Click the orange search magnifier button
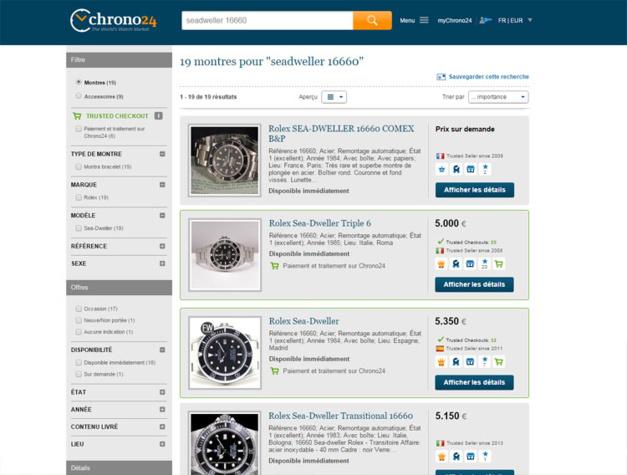Viewport: 627px width, 475px height. (x=372, y=20)
